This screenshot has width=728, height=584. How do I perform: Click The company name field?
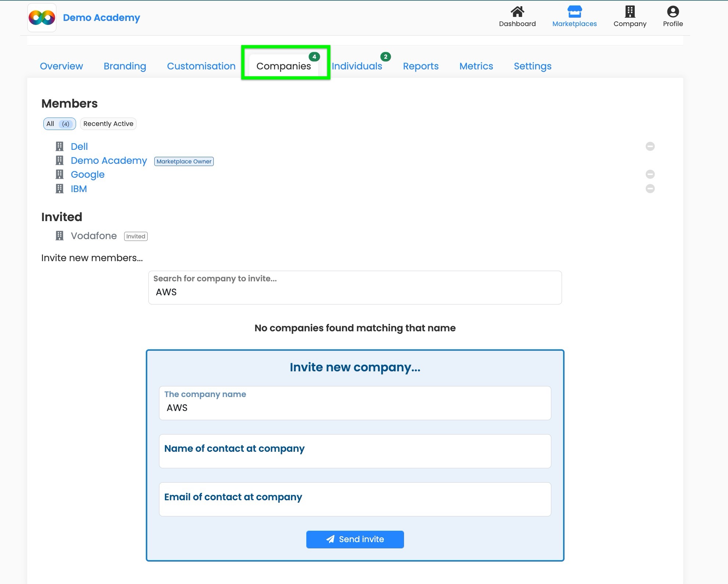(x=355, y=403)
